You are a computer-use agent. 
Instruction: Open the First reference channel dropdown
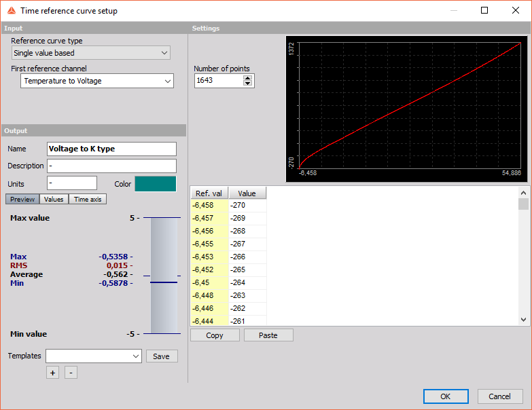coord(97,81)
